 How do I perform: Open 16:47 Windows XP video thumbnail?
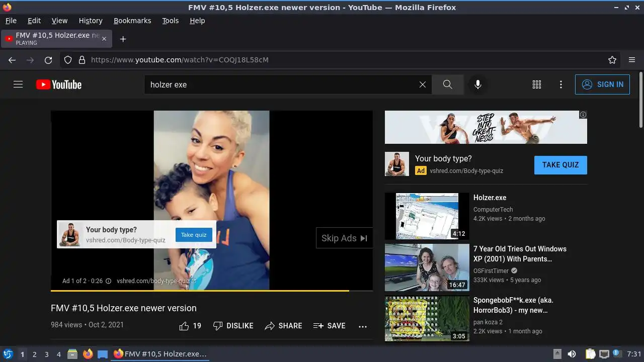427,267
